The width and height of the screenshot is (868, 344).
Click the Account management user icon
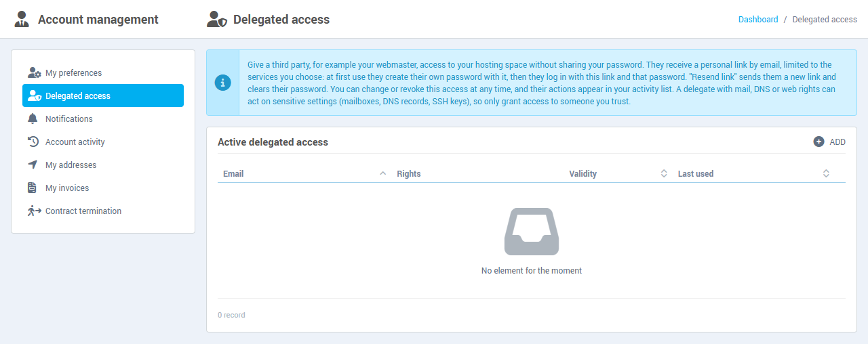pyautogui.click(x=22, y=19)
